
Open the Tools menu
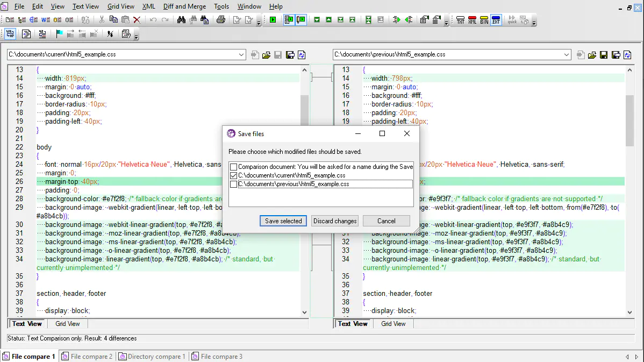click(x=221, y=6)
